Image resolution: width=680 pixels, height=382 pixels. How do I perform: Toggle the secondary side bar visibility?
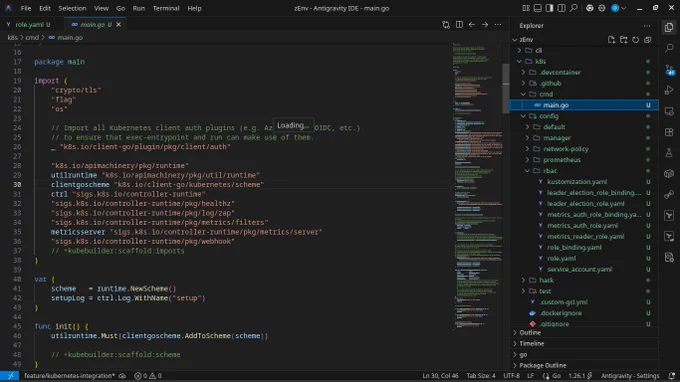[561, 8]
